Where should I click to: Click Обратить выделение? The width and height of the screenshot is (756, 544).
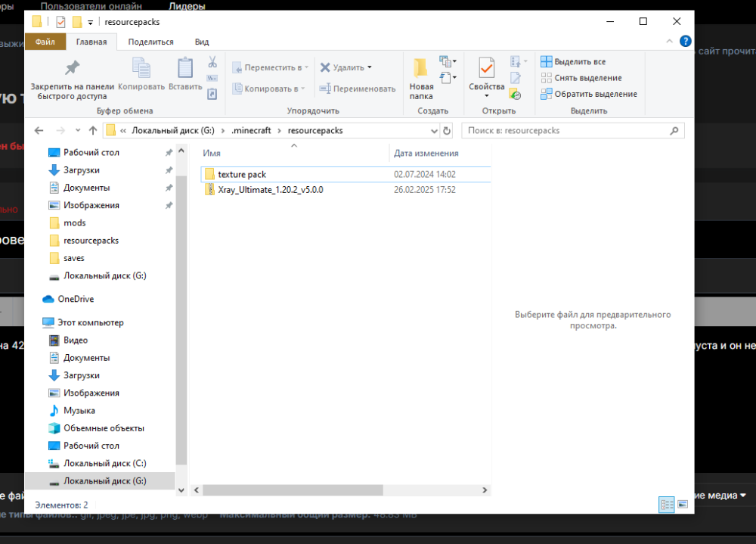coord(589,94)
